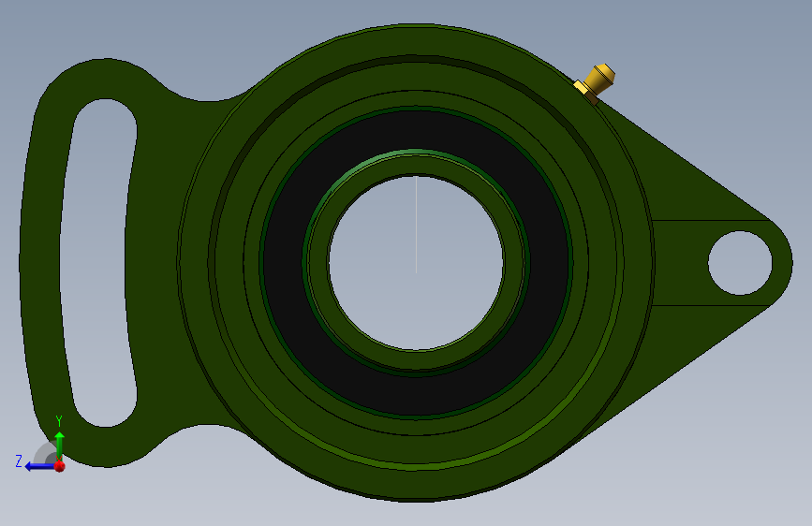Click the green Y axis arrow
812x526 pixels.
click(x=60, y=446)
